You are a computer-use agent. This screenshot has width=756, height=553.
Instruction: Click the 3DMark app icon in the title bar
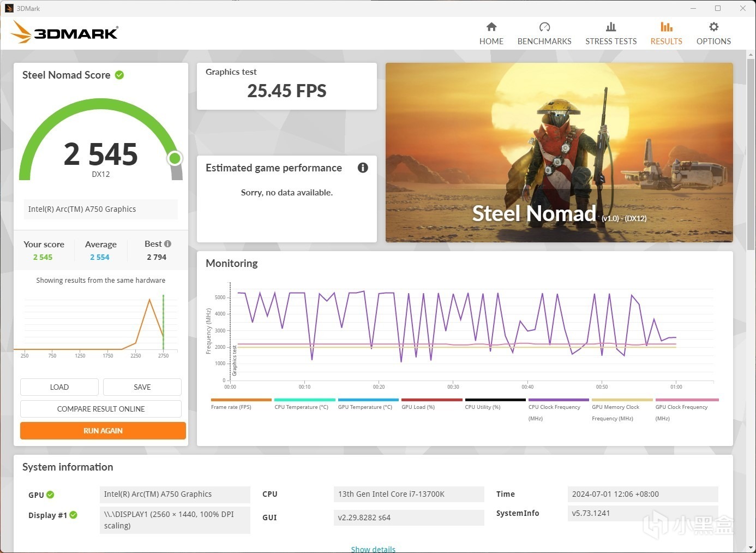pyautogui.click(x=9, y=8)
